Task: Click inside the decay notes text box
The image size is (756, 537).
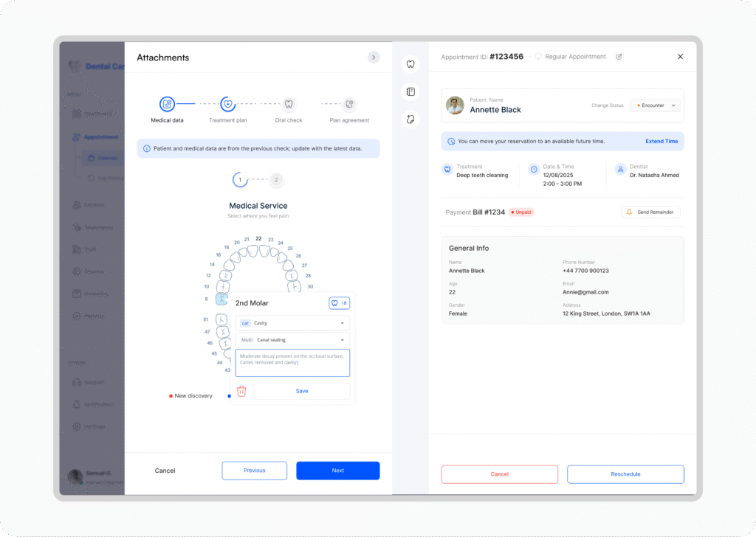Action: tap(293, 363)
